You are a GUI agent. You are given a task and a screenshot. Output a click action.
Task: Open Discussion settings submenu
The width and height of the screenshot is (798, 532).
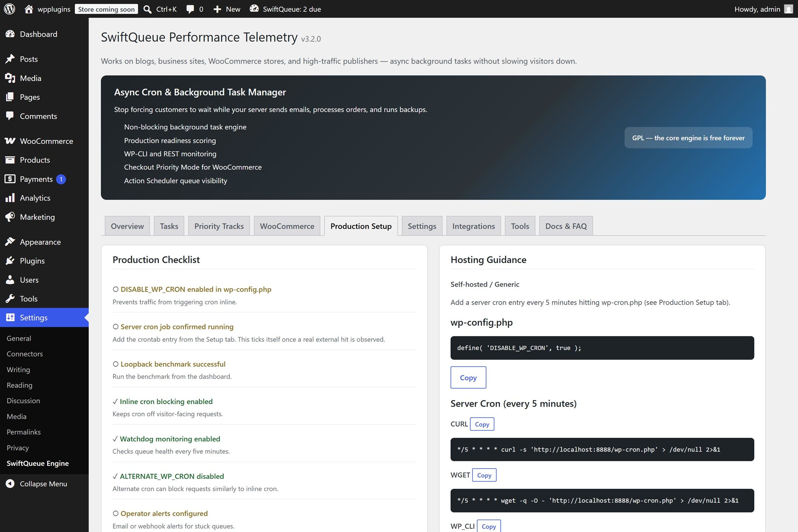(x=23, y=400)
